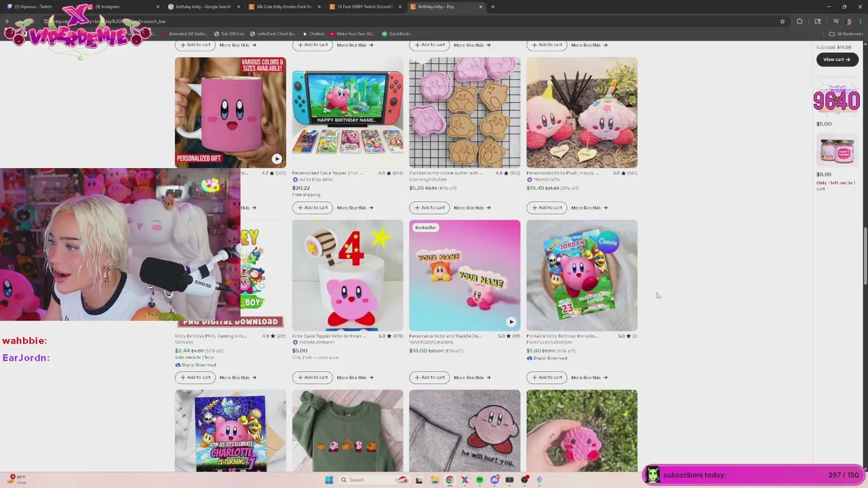The width and height of the screenshot is (868, 488).
Task: Click the taskbar Search box
Action: click(374, 480)
